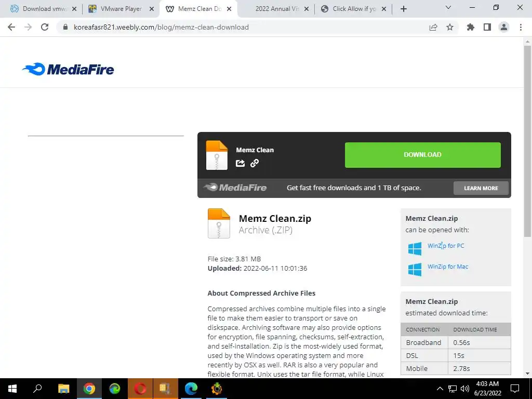Click the network tray icon
This screenshot has width=532, height=399.
coord(453,389)
